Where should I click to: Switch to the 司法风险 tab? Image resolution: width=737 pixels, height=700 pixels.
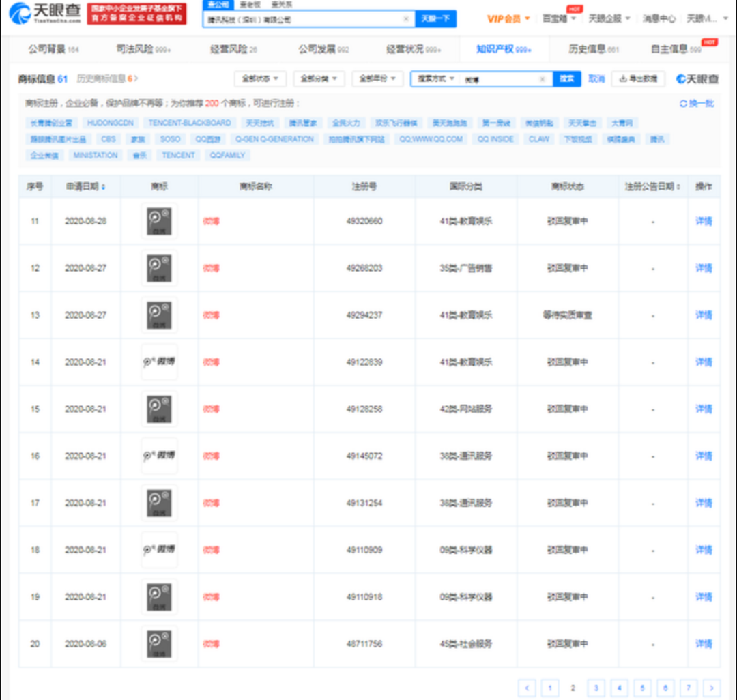coord(144,49)
